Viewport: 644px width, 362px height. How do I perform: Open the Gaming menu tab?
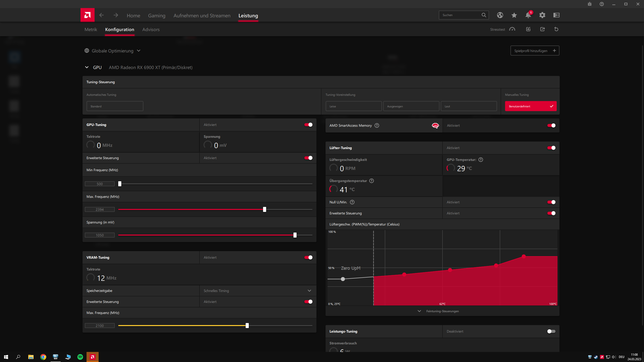[x=156, y=16]
